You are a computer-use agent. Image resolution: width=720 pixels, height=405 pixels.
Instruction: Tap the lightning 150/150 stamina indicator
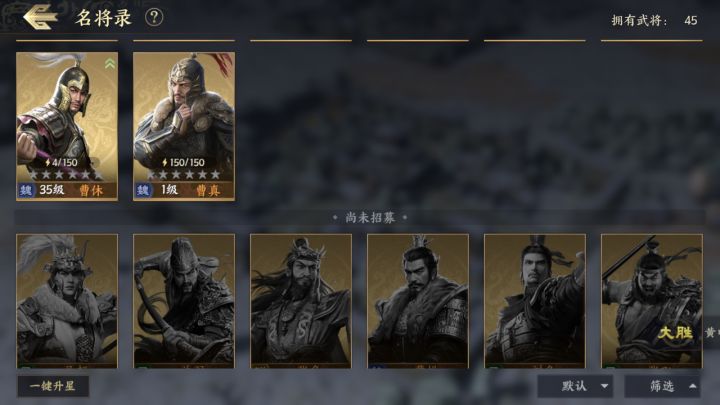tap(183, 162)
